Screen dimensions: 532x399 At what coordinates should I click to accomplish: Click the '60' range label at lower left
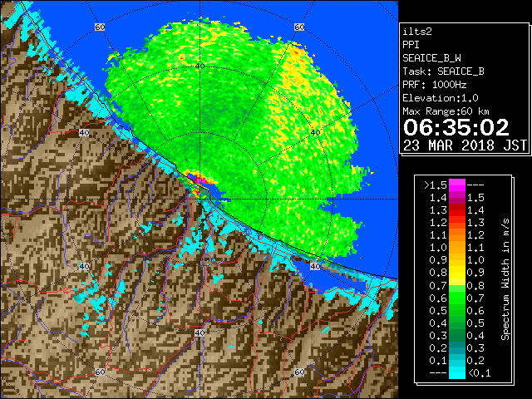tap(100, 372)
